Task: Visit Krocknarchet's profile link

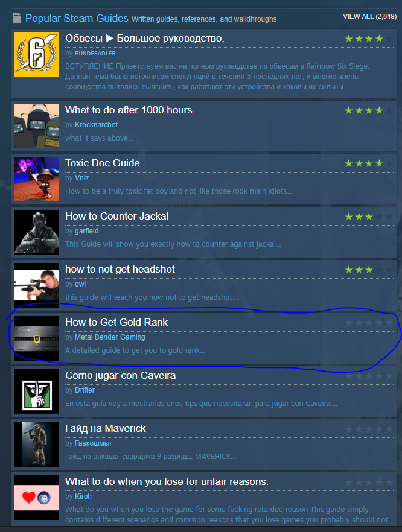Action: tap(96, 125)
